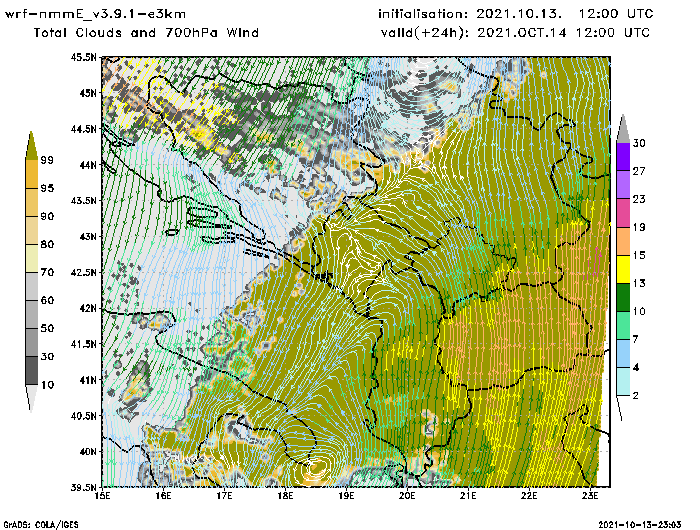Screen dimensions: 700x530
Task: Click the cloud legend swatch between 30 and 50
Action: (32, 342)
